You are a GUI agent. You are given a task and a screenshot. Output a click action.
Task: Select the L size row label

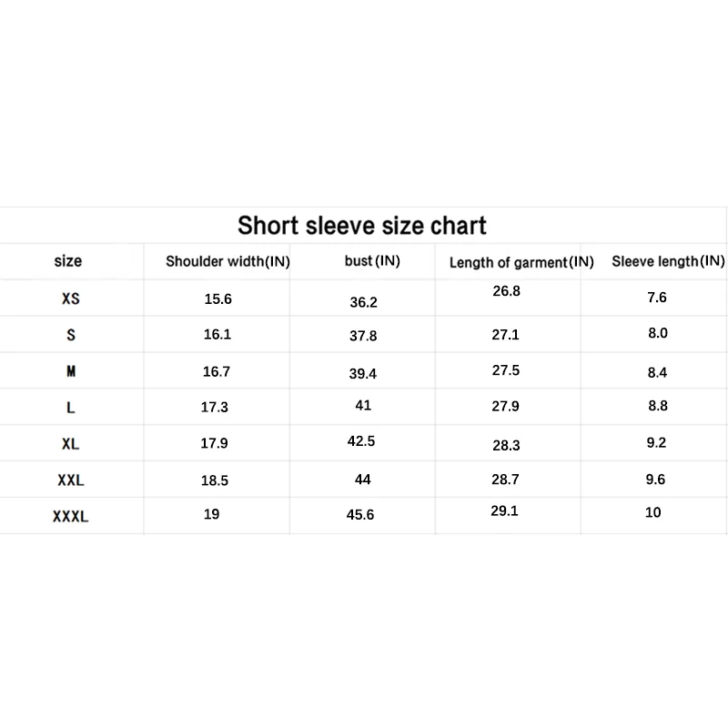(71, 409)
